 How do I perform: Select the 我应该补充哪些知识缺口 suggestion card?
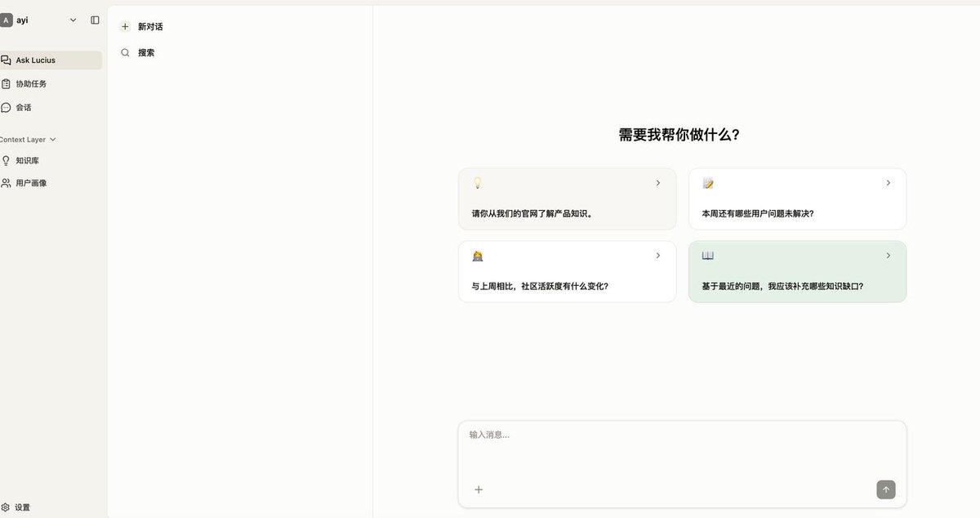click(x=797, y=271)
